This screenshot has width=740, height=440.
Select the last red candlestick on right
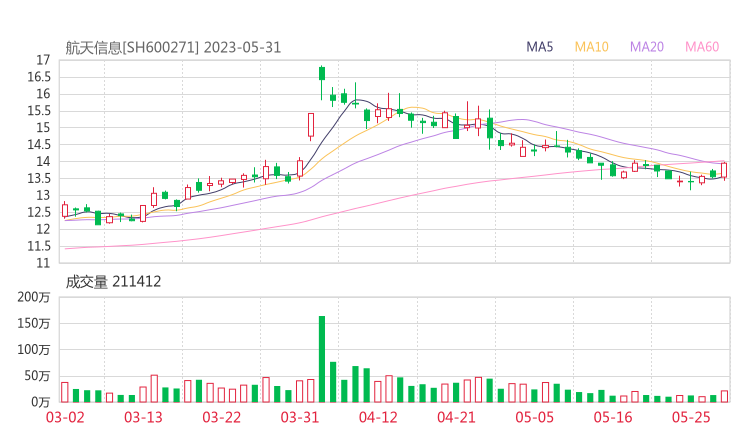(x=724, y=170)
